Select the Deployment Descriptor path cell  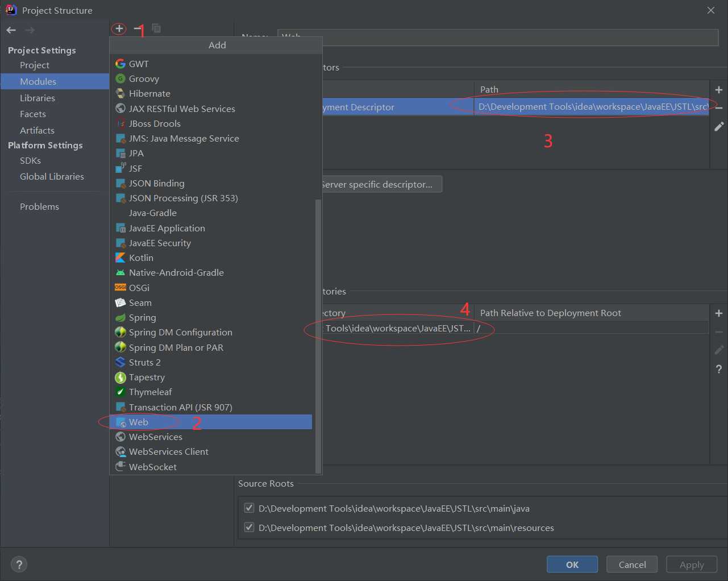coord(591,107)
